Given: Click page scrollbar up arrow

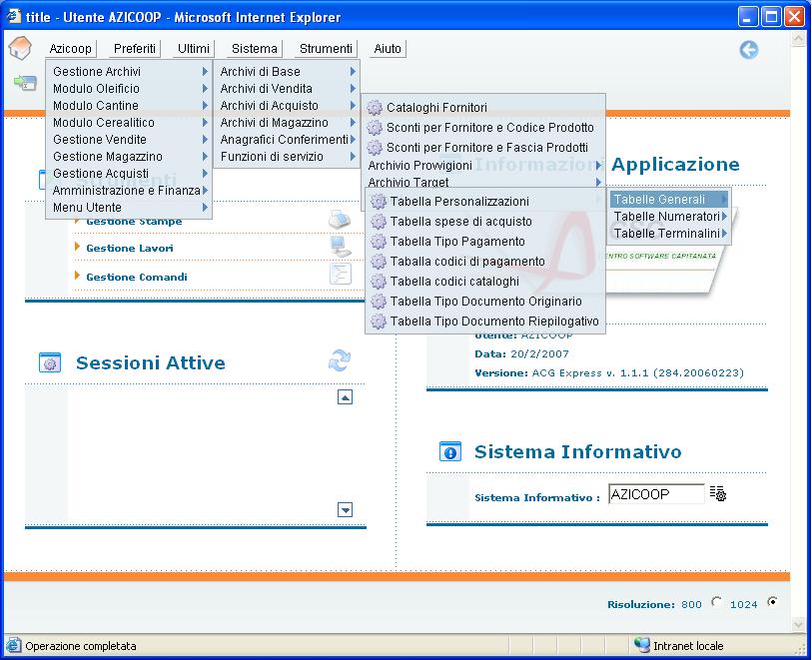Looking at the screenshot, I should 798,39.
